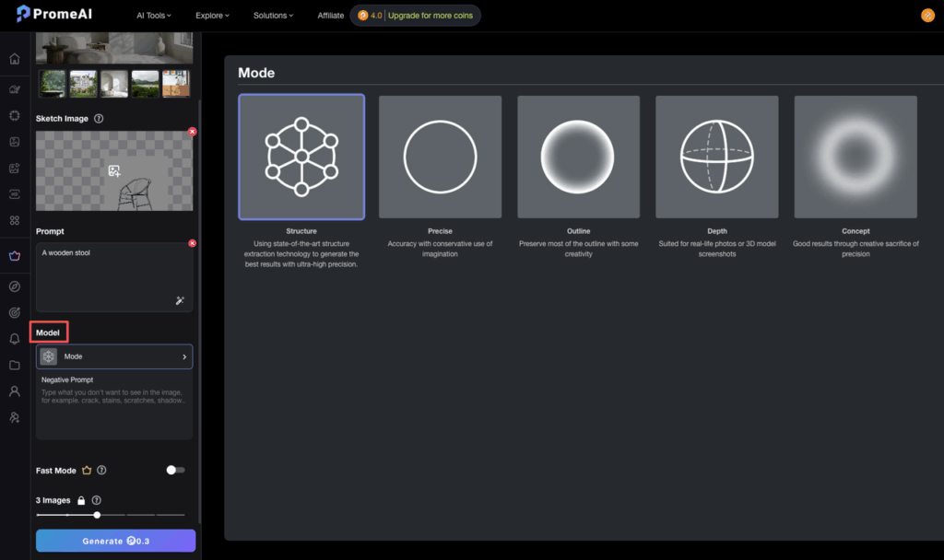
Task: Open notifications bell in sidebar
Action: [15, 339]
